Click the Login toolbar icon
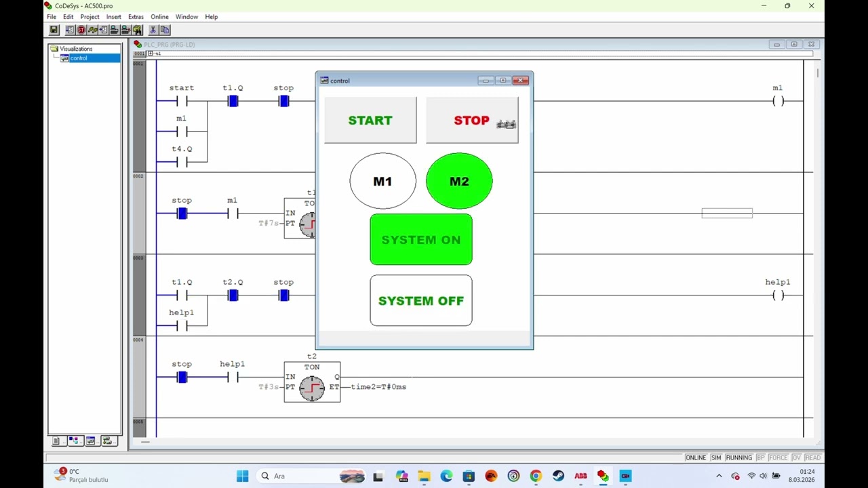This screenshot has width=868, height=488. [x=115, y=30]
